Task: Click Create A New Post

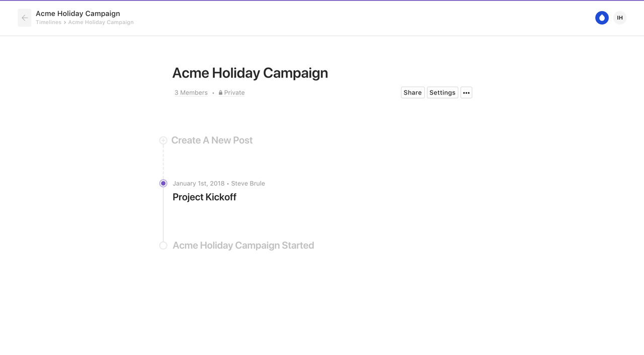Action: coord(212,140)
